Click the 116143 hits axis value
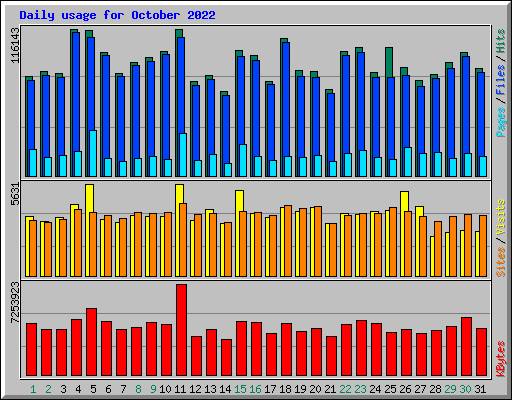 pyautogui.click(x=15, y=45)
